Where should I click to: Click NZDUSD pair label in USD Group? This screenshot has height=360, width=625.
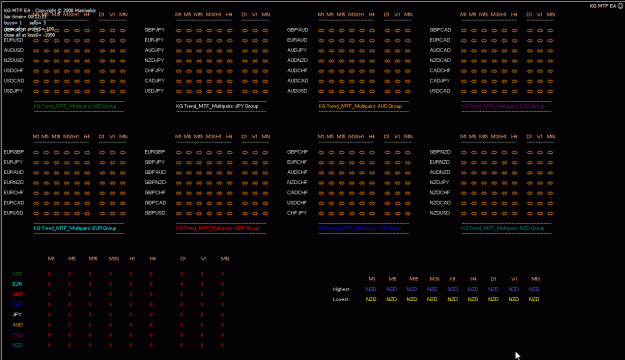[14, 60]
